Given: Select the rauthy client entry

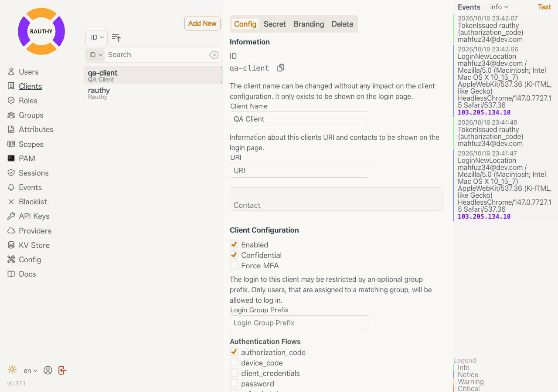Looking at the screenshot, I should (153, 93).
